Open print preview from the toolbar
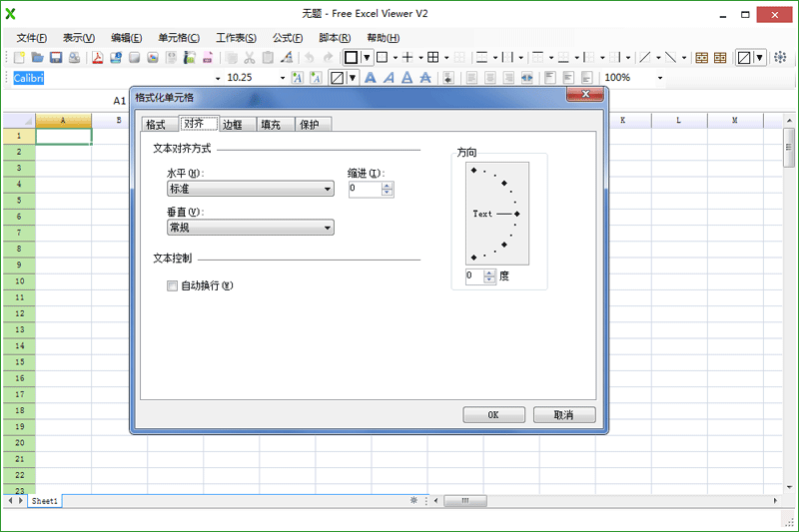This screenshot has height=532, width=799. [74, 58]
